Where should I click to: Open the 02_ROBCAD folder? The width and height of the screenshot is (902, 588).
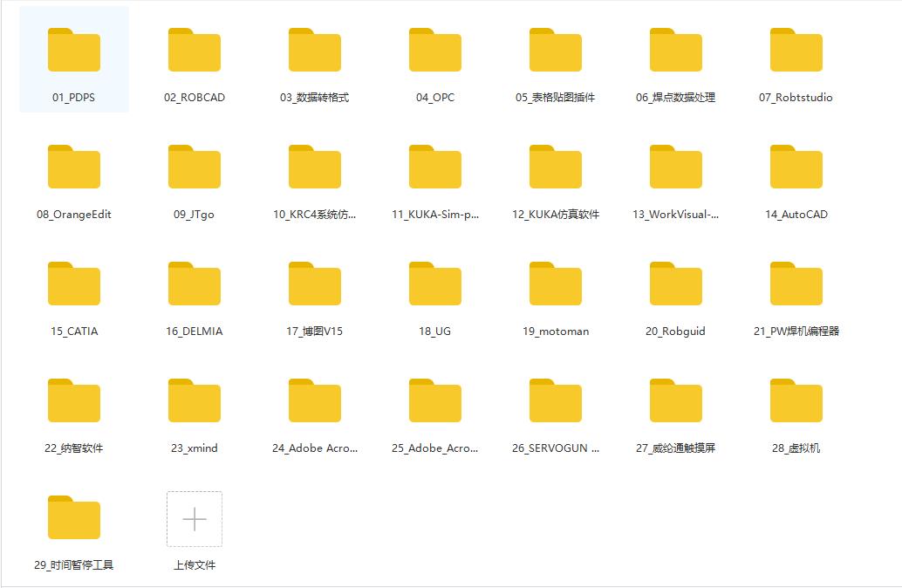point(195,51)
